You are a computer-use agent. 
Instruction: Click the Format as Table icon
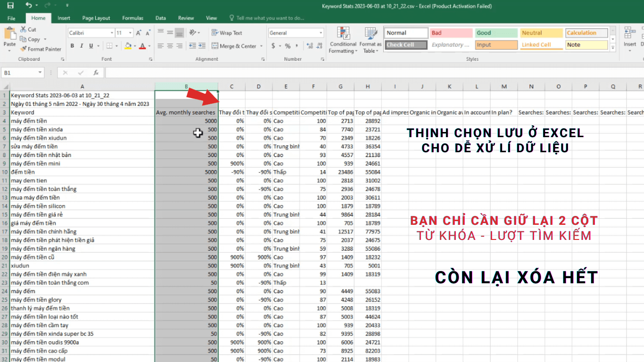[x=370, y=40]
